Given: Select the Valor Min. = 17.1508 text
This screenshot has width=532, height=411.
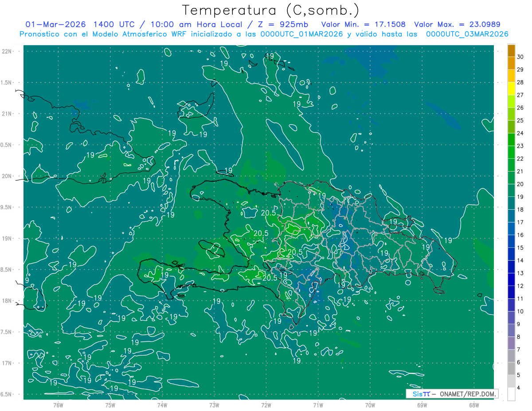Looking at the screenshot, I should point(363,24).
